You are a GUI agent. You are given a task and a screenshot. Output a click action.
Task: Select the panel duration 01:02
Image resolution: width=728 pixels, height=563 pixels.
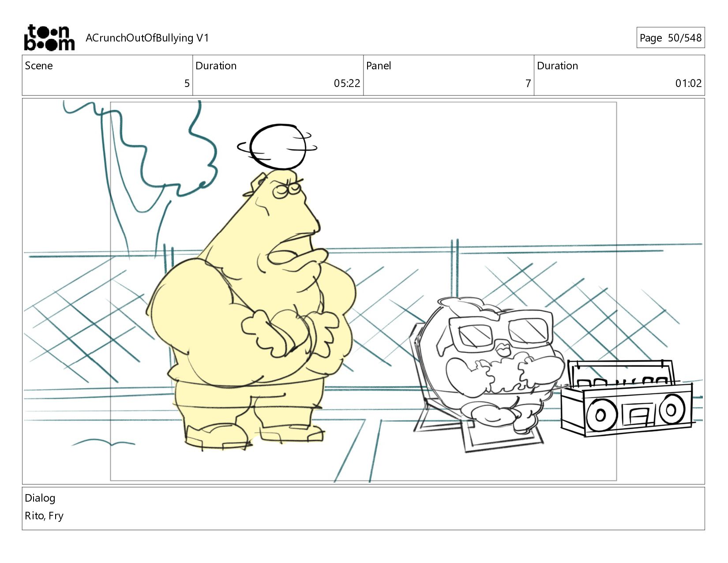tap(688, 83)
